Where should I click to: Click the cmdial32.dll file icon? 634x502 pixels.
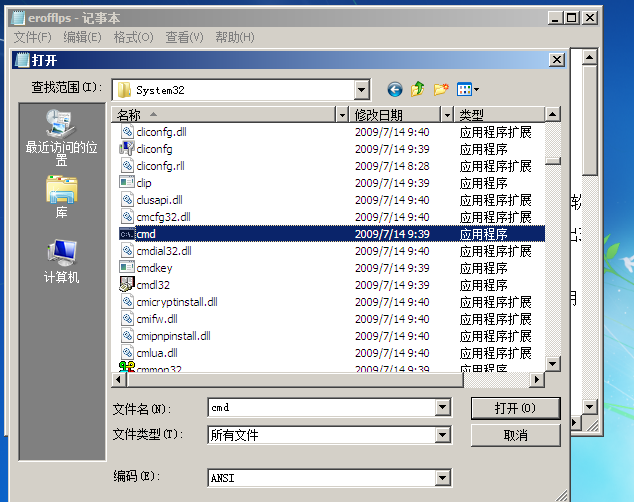(x=127, y=251)
